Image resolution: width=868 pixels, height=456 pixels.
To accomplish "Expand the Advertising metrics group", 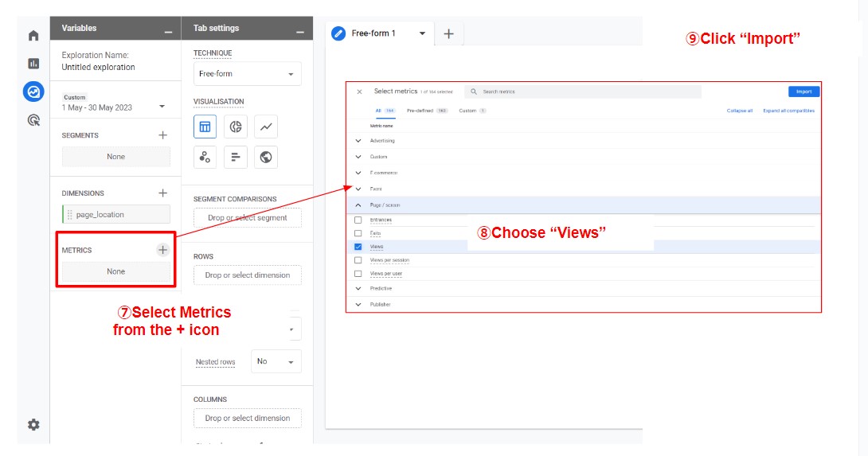I will pos(358,141).
